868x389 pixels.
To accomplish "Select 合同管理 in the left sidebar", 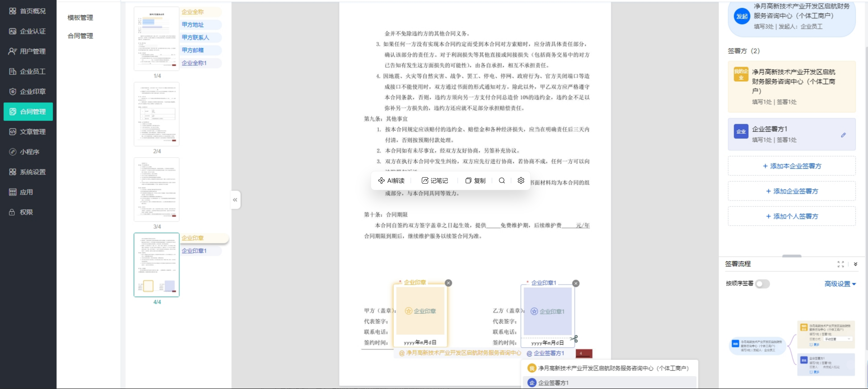I will (x=28, y=111).
